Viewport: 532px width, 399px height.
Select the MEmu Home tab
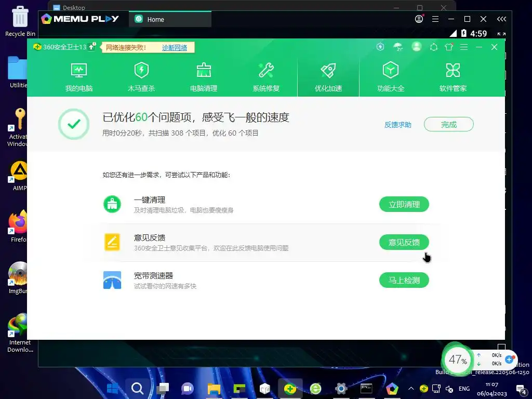pos(170,19)
